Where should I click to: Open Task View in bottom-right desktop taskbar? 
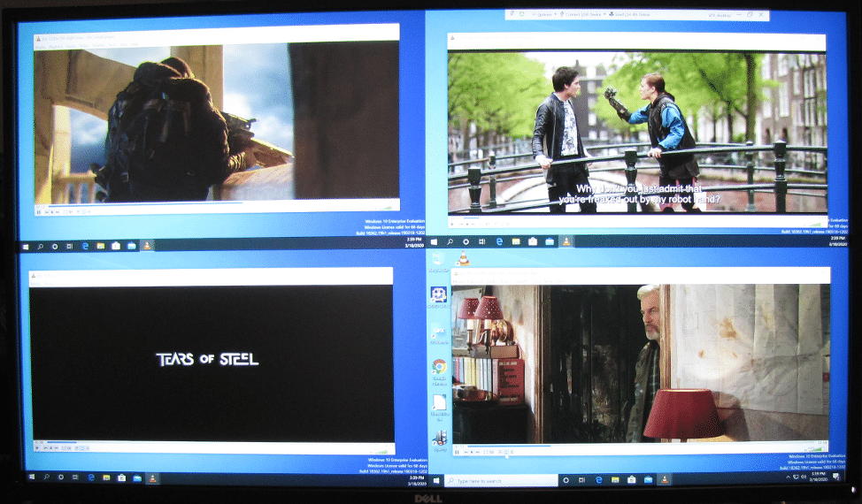(x=581, y=480)
